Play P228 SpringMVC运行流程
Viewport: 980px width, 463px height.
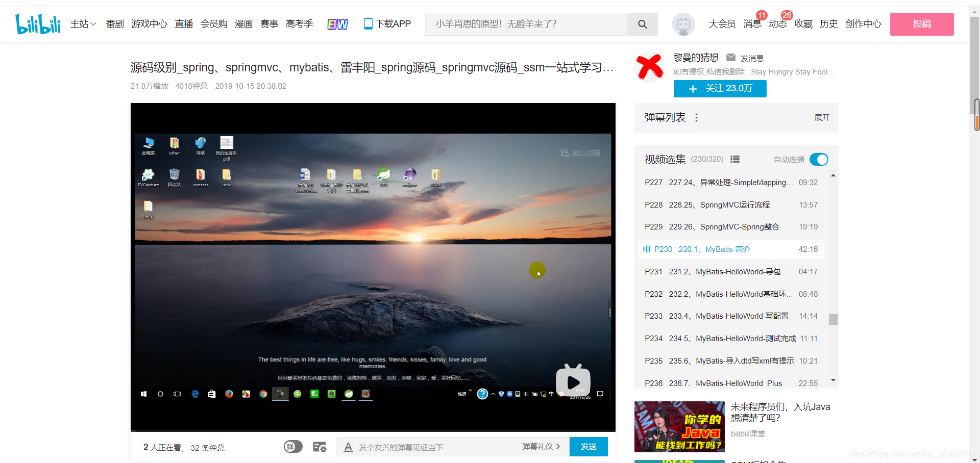click(731, 205)
